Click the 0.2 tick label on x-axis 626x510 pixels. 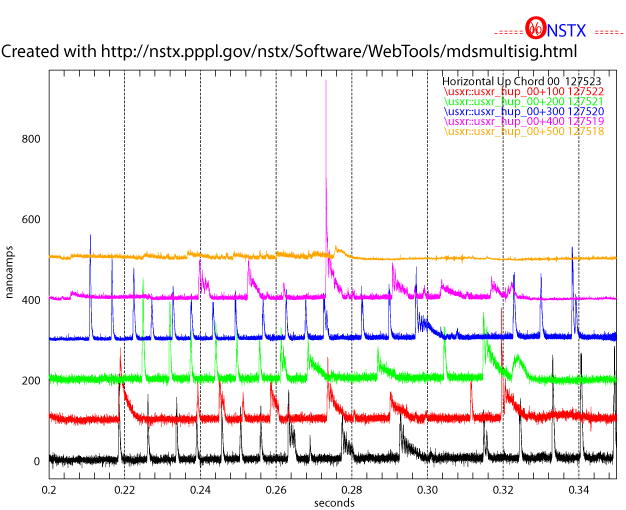(49, 490)
